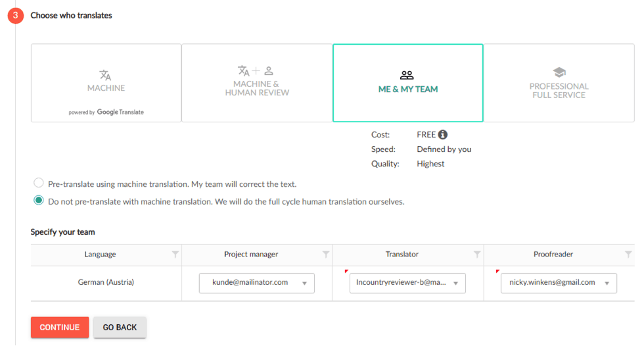
Task: Click the graduation cap icon for Professional Full Service
Action: [559, 72]
